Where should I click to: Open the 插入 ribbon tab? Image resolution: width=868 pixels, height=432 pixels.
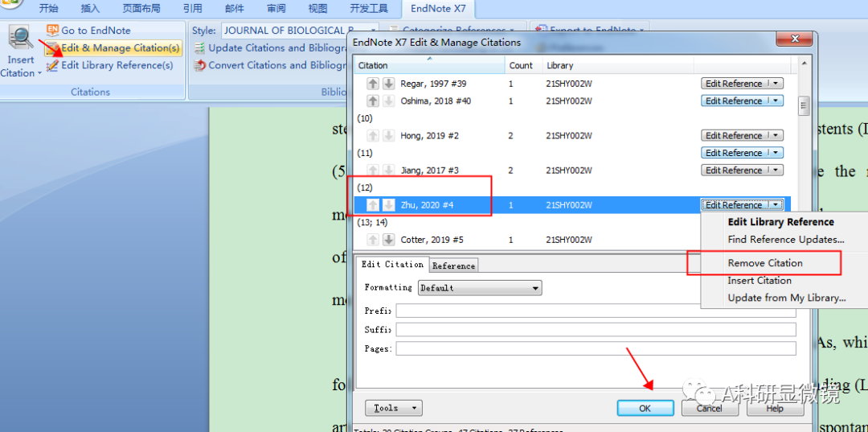coord(90,8)
